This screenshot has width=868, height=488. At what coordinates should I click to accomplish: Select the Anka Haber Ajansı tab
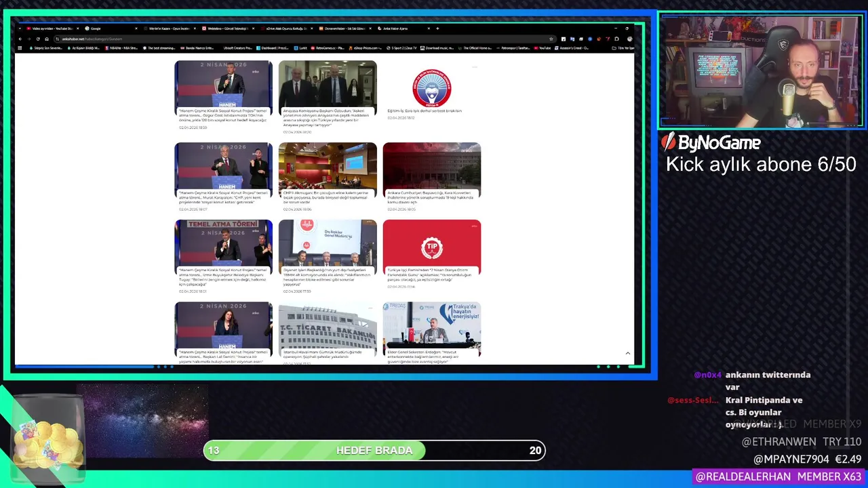coord(403,28)
